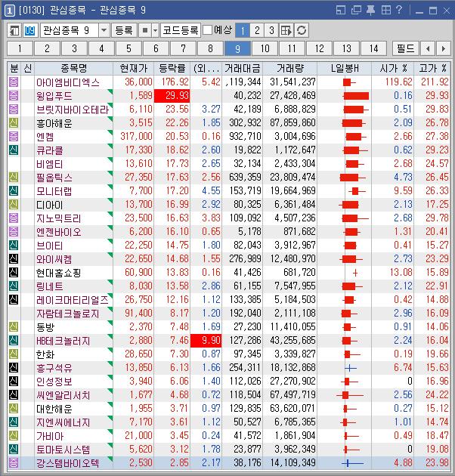Click 317,000 price in 엔켐 row
This screenshot has height=476, width=455.
(136, 137)
